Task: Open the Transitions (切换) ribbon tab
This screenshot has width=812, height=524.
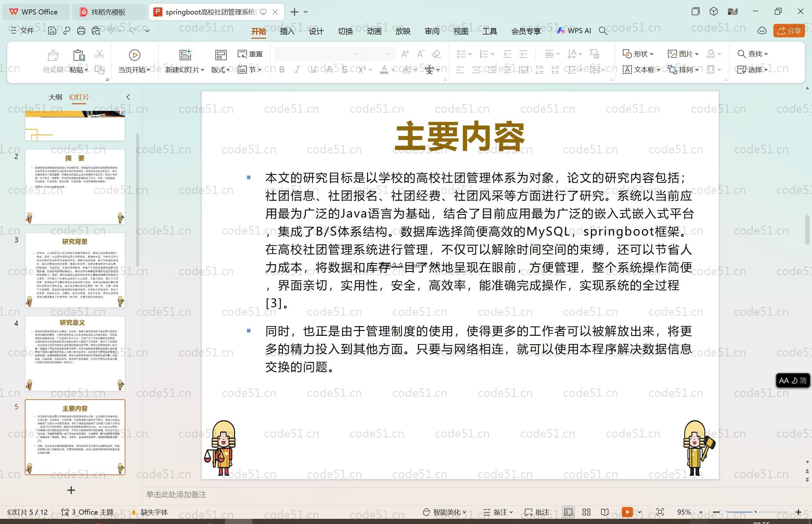Action: 345,31
